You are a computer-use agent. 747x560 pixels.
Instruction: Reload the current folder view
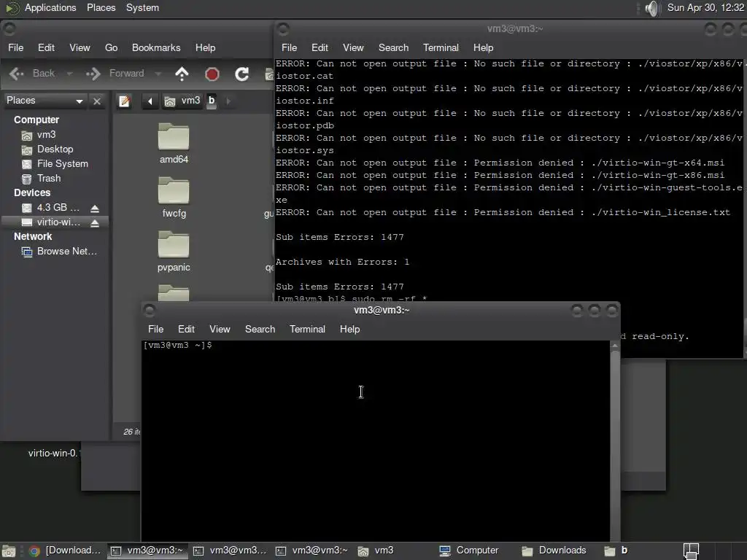[x=242, y=74]
